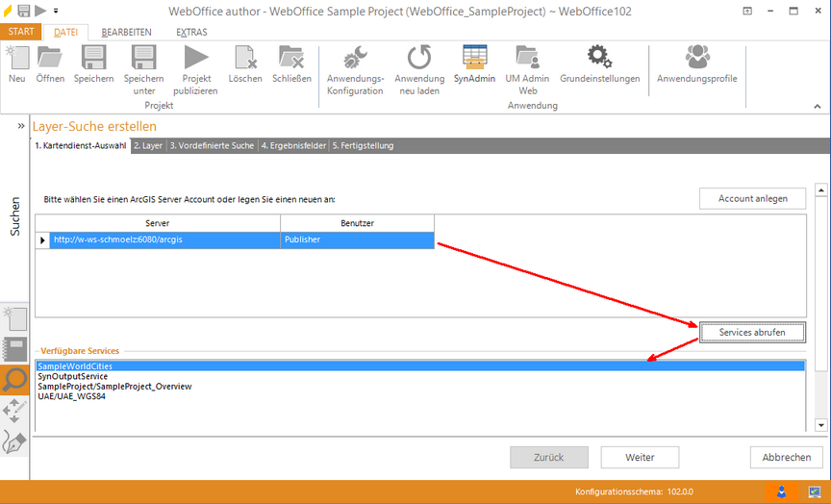This screenshot has height=504, width=831.
Task: Click the scrollbar down arrow on right
Action: [821, 424]
